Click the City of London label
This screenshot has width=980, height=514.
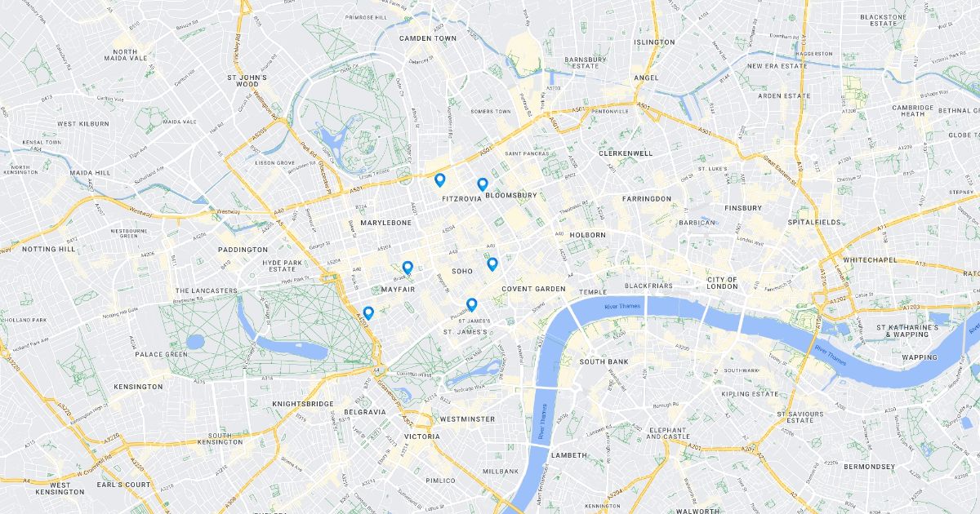pyautogui.click(x=723, y=283)
